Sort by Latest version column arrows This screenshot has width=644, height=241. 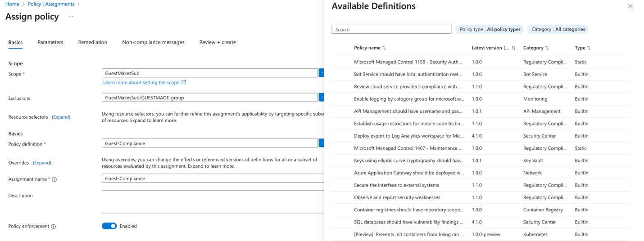click(x=513, y=48)
